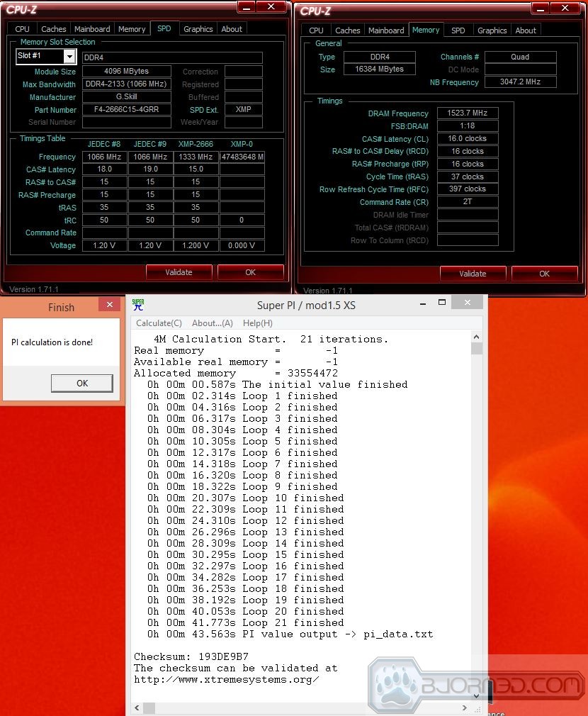Click the DRAM Frequency value 1523.7 MHz

point(467,113)
